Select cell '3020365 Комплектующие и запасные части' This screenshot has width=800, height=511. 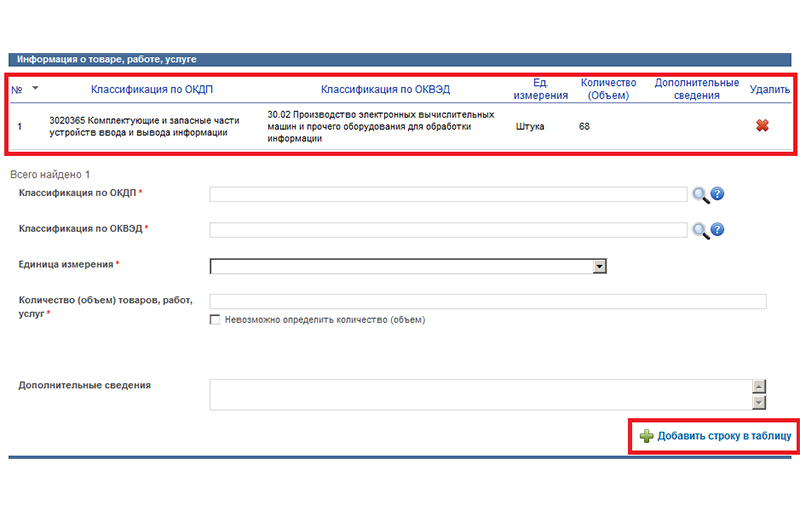tap(144, 126)
